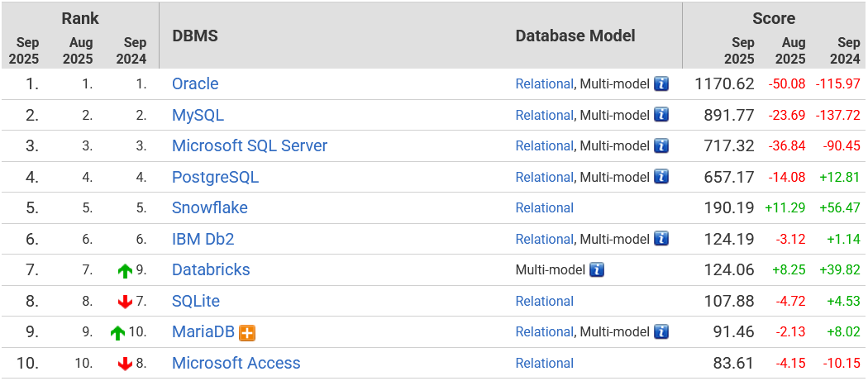Follow the IBM Db2 link
The height and width of the screenshot is (381, 868).
pyautogui.click(x=203, y=239)
